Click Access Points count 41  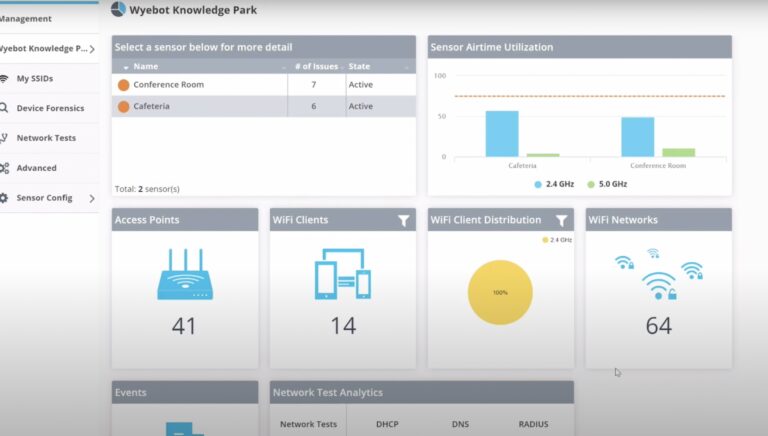pos(184,326)
